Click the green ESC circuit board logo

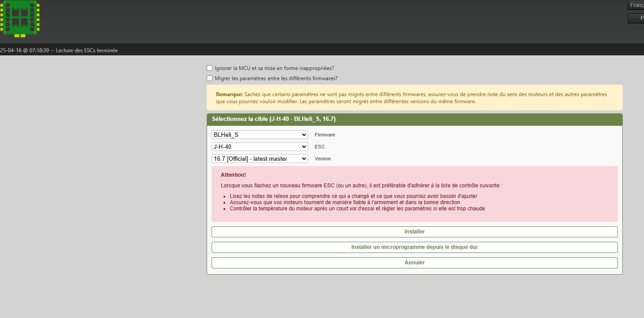click(20, 18)
